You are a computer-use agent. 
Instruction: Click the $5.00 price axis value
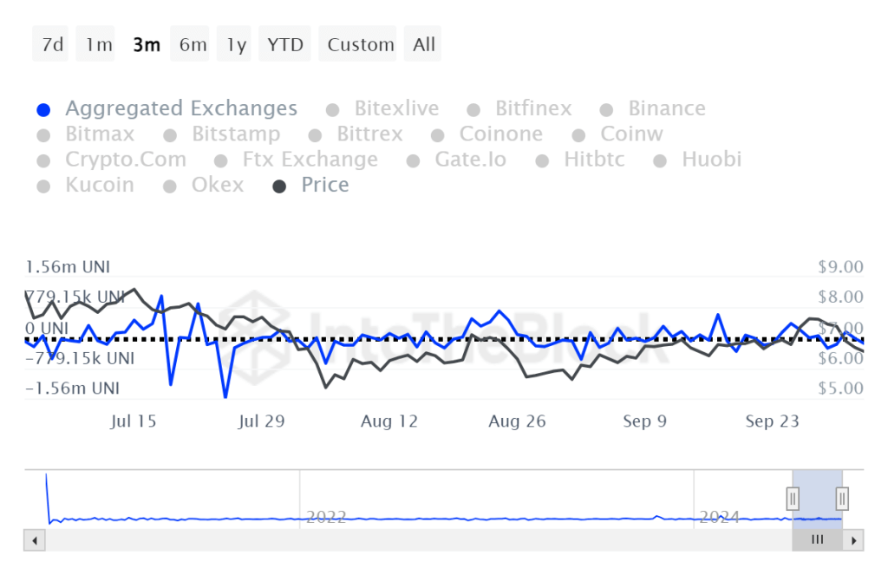tap(840, 388)
